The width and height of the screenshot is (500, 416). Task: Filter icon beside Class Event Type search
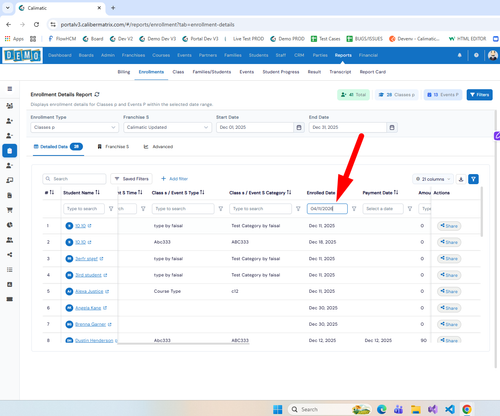pyautogui.click(x=220, y=209)
